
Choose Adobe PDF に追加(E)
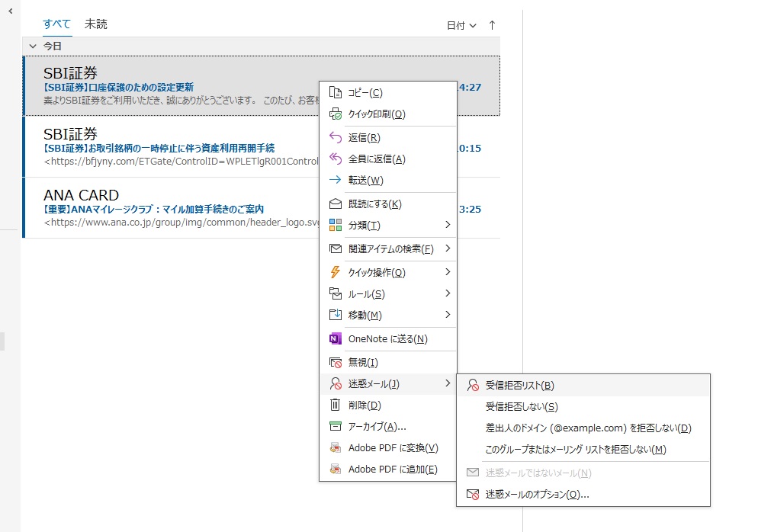click(387, 469)
